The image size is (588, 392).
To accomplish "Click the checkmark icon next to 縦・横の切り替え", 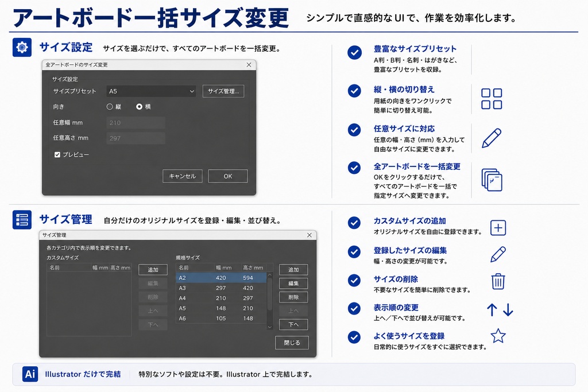I will click(x=354, y=91).
